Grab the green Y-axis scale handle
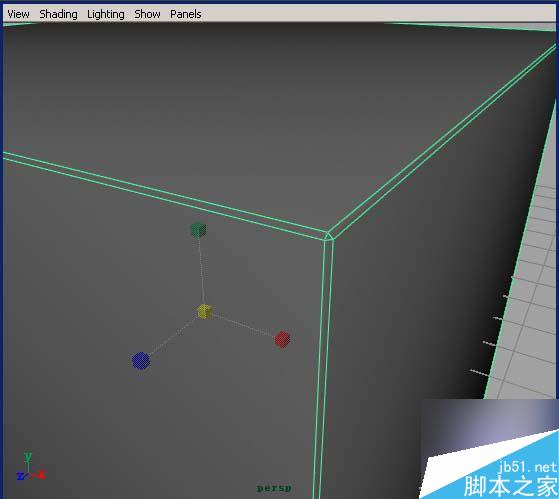 coord(198,230)
